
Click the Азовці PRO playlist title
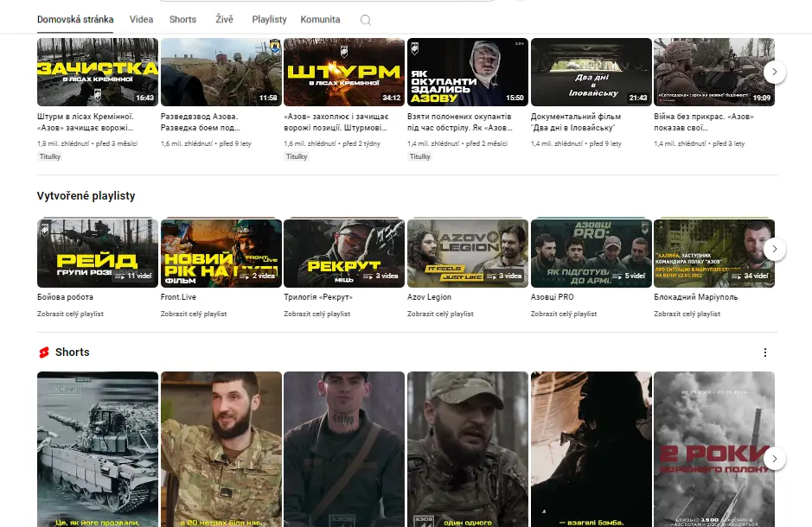click(x=552, y=297)
